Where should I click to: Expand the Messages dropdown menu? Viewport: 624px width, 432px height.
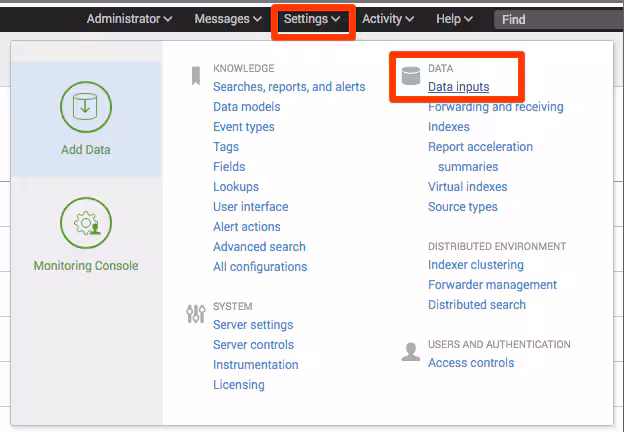click(x=228, y=19)
